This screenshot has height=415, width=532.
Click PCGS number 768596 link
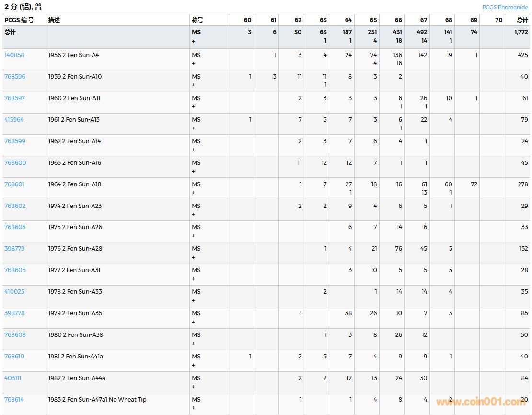(x=15, y=77)
